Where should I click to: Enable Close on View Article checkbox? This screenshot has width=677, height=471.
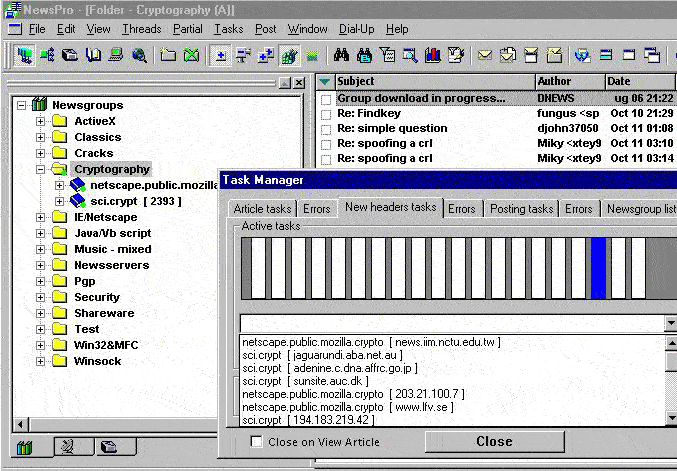257,442
